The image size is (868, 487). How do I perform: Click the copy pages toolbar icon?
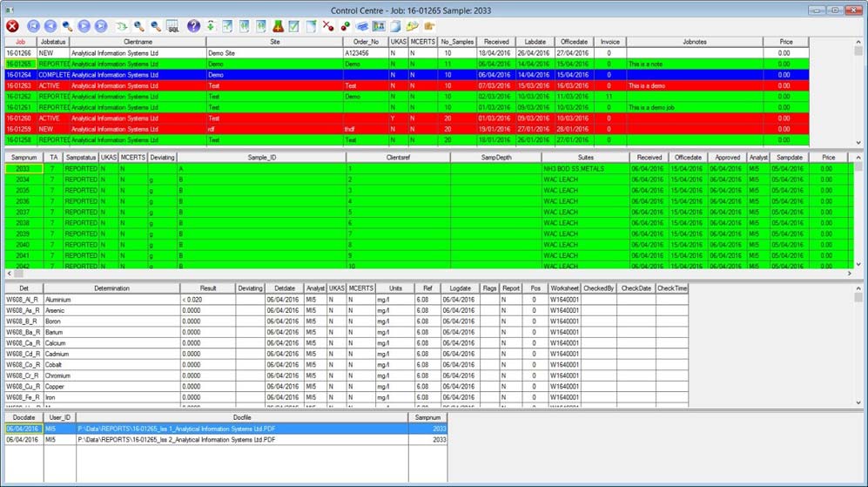click(395, 26)
